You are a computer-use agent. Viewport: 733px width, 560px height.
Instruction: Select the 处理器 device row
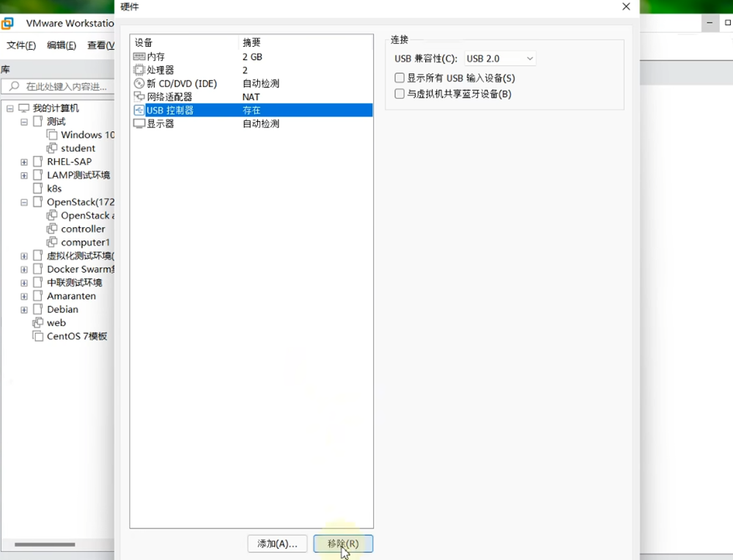[x=251, y=70]
